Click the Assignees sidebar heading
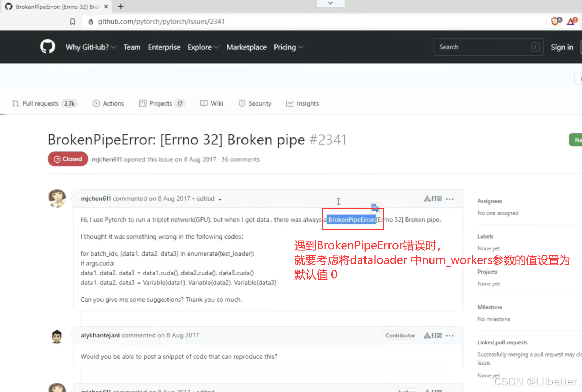This screenshot has width=582, height=392. tap(490, 201)
